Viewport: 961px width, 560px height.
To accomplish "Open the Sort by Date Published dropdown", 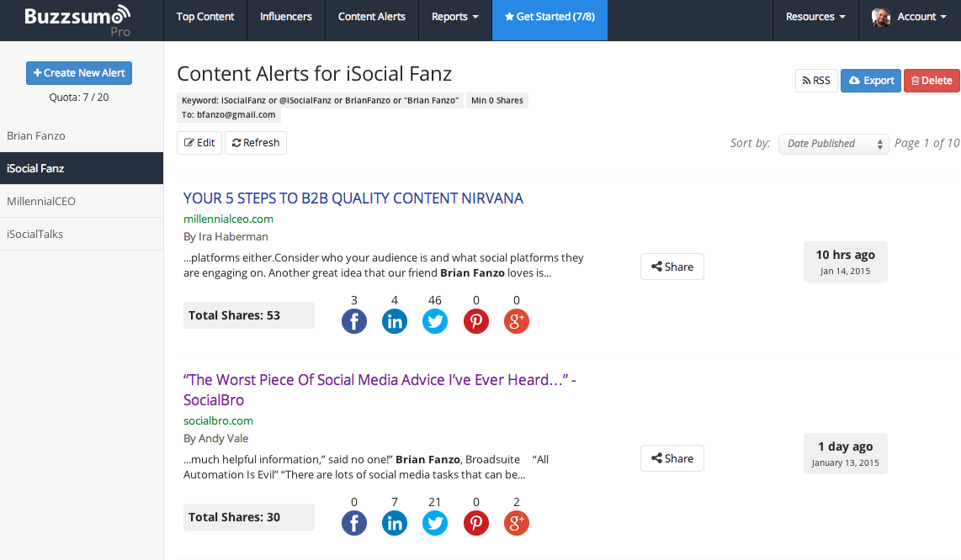I will point(834,144).
